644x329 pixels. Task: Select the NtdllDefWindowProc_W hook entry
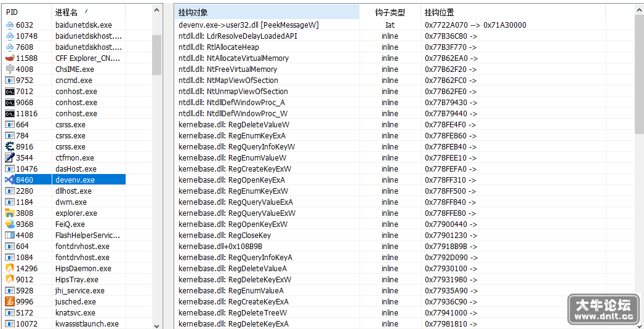[x=405, y=114]
